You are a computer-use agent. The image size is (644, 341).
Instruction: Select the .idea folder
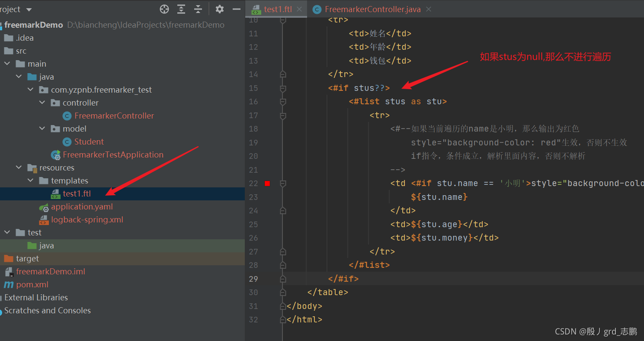25,38
